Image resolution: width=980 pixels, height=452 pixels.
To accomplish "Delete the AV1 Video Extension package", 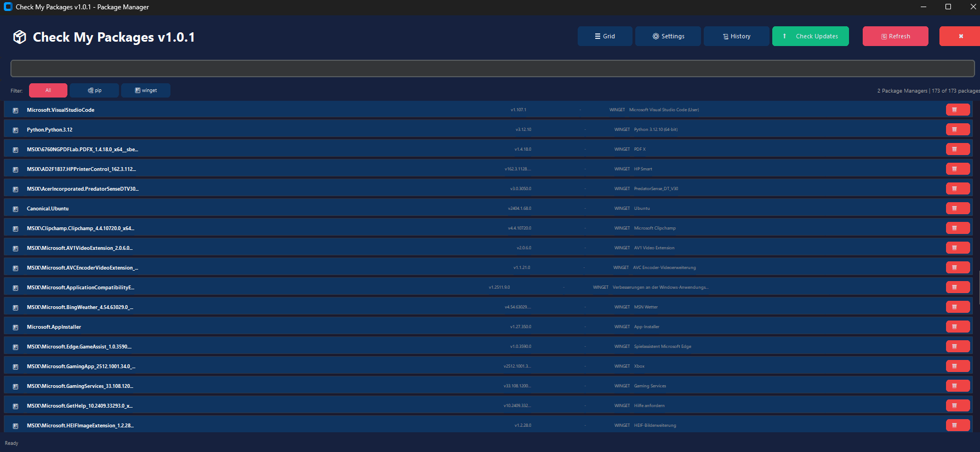I will point(958,248).
